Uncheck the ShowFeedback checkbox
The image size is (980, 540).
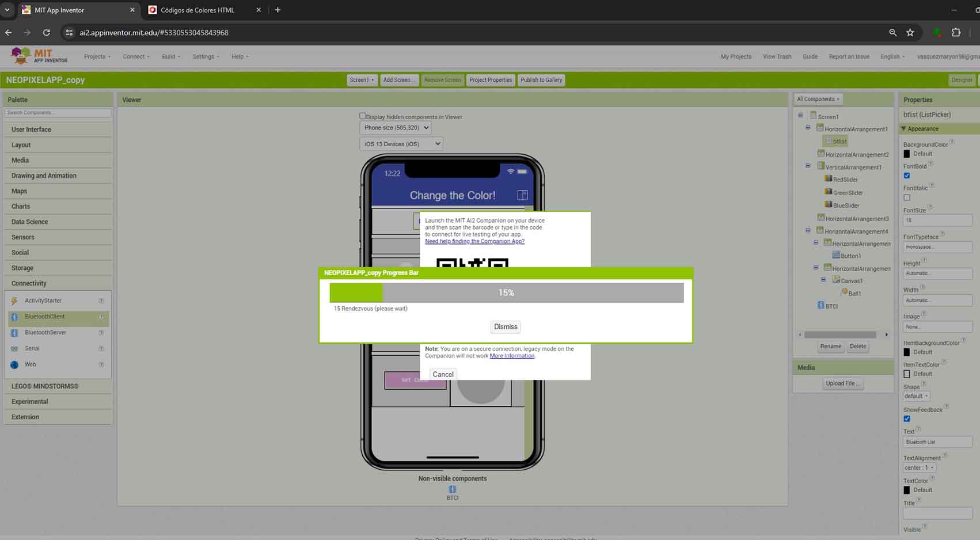coord(907,419)
